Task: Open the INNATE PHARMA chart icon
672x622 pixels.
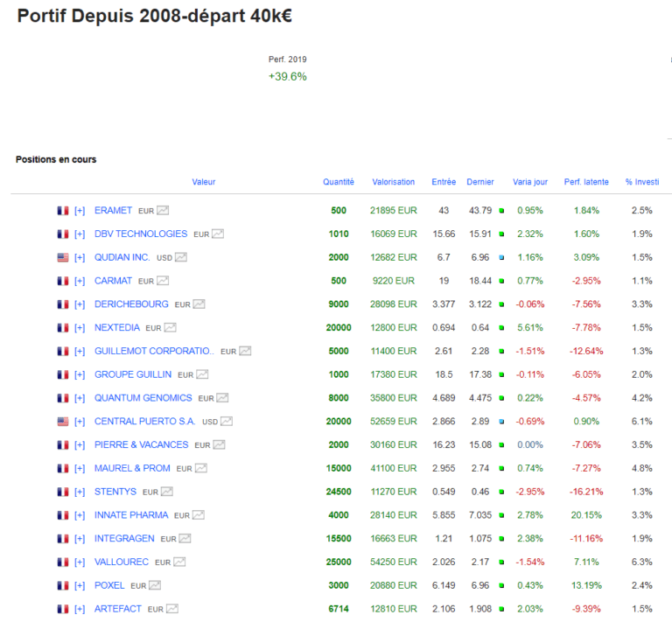Action: pyautogui.click(x=199, y=515)
